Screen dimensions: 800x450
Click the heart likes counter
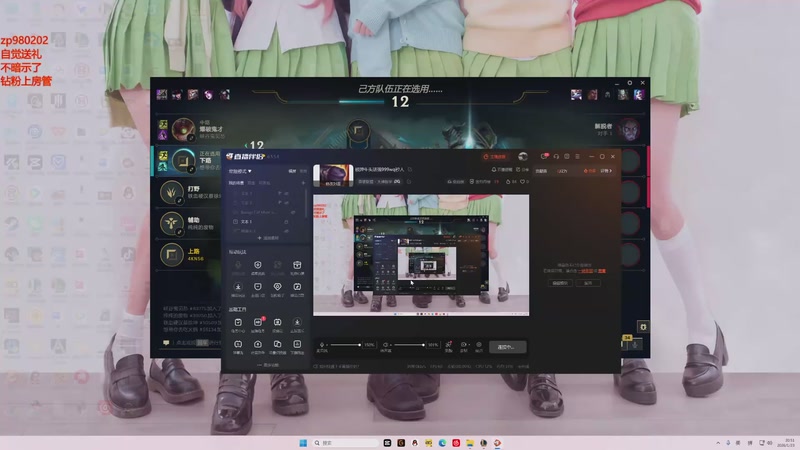[524, 182]
